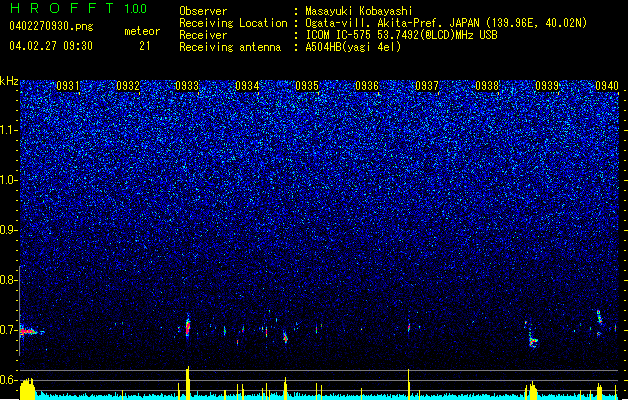Click the meteor count label
This screenshot has width=629, height=400.
142,31
